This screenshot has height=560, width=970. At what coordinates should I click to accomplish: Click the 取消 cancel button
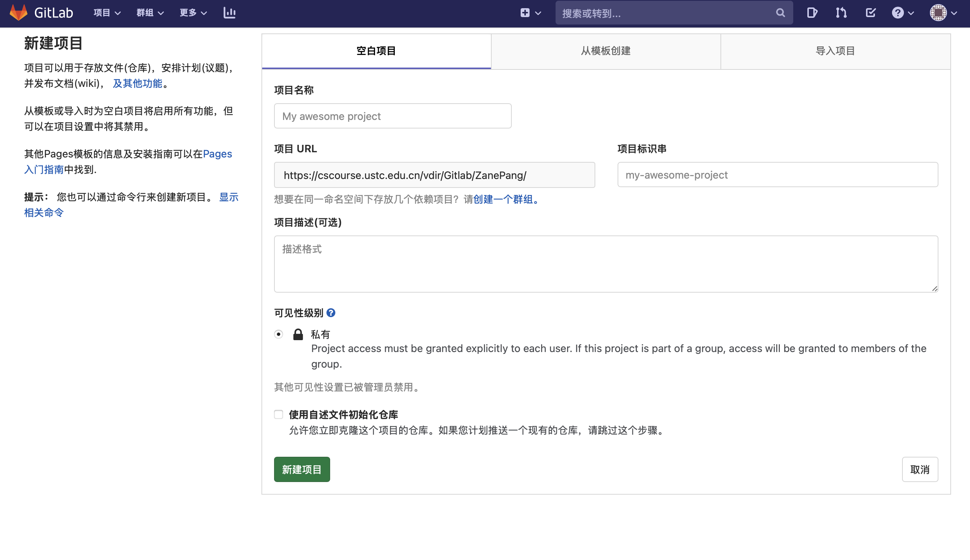920,469
